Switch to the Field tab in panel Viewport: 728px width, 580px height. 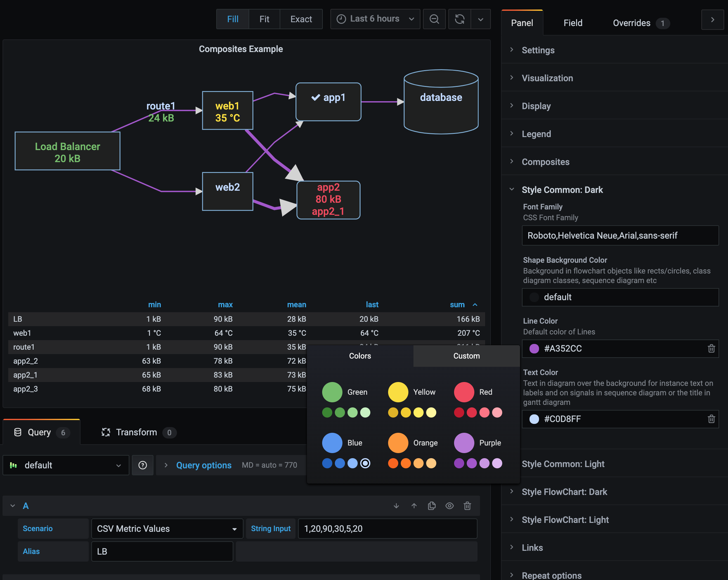pos(572,23)
